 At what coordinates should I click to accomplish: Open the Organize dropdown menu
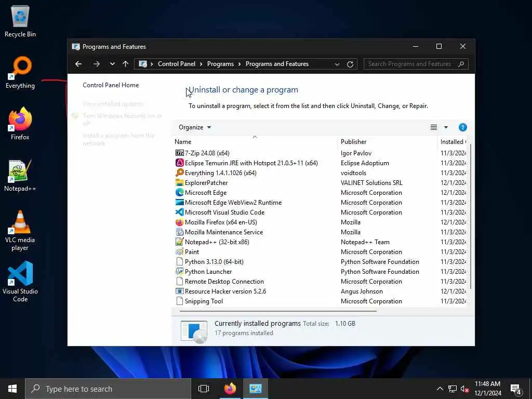pos(195,127)
